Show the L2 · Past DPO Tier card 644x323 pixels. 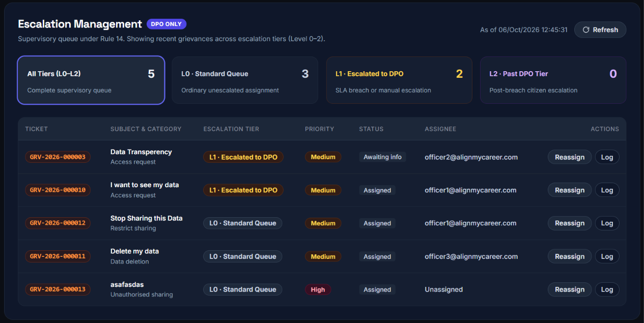[553, 80]
